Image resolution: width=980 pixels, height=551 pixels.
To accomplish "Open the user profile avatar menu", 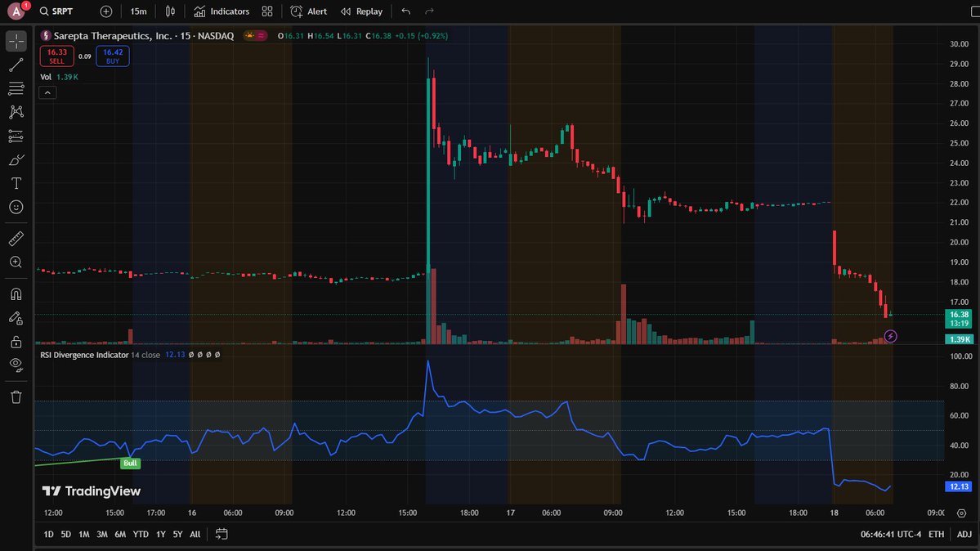I will (16, 11).
